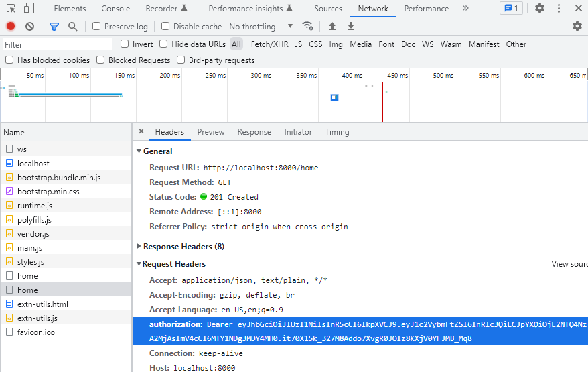Click the export HAR download icon
The image size is (588, 372).
pyautogui.click(x=351, y=26)
